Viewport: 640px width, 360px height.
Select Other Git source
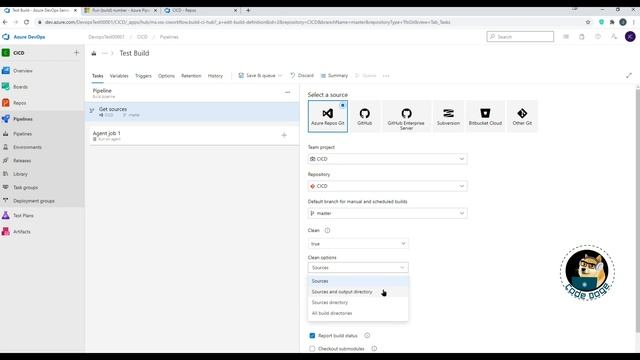pyautogui.click(x=522, y=116)
